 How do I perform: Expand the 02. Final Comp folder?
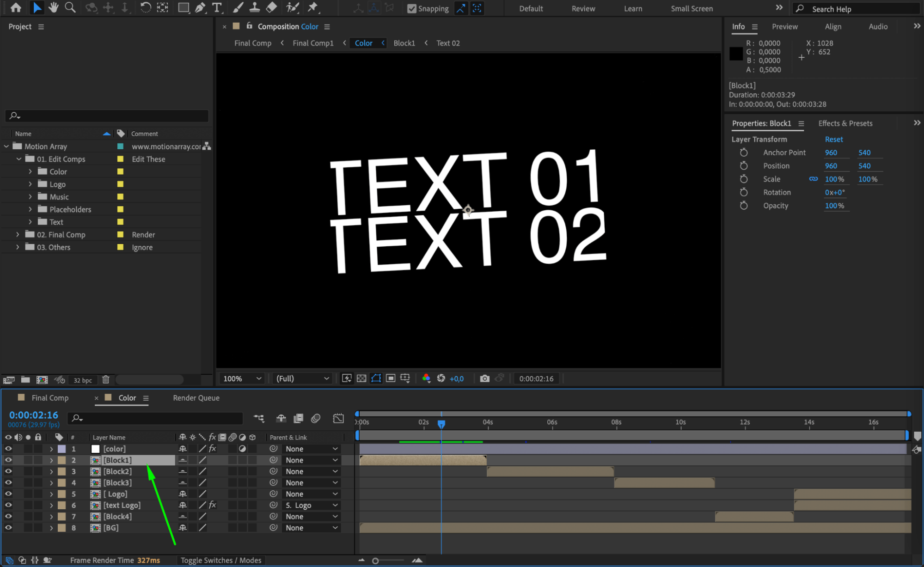[18, 235]
